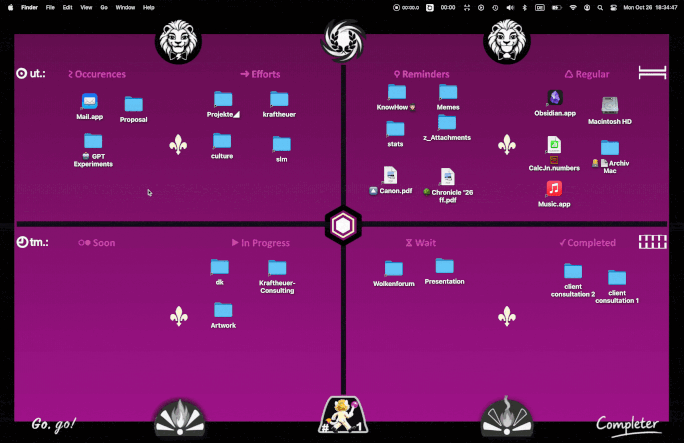Select the Obsidian.app icon
Image resolution: width=684 pixels, height=443 pixels.
[555, 98]
